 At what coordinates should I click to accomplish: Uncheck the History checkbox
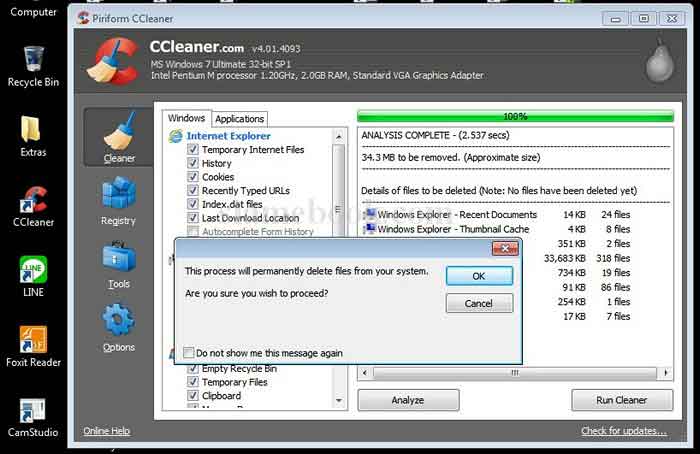192,163
